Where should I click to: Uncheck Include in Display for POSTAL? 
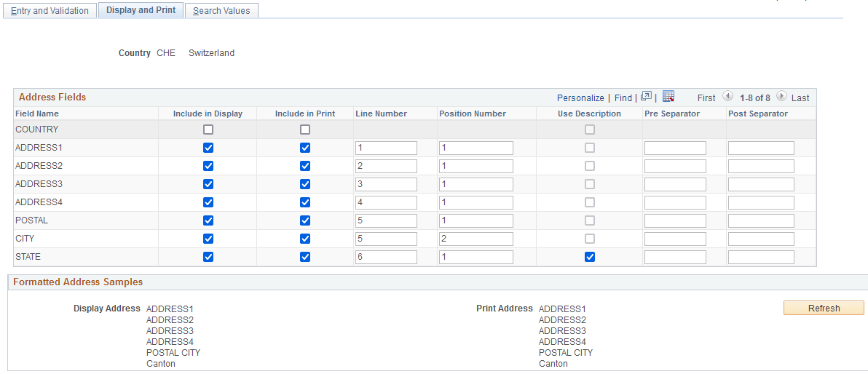coord(208,220)
